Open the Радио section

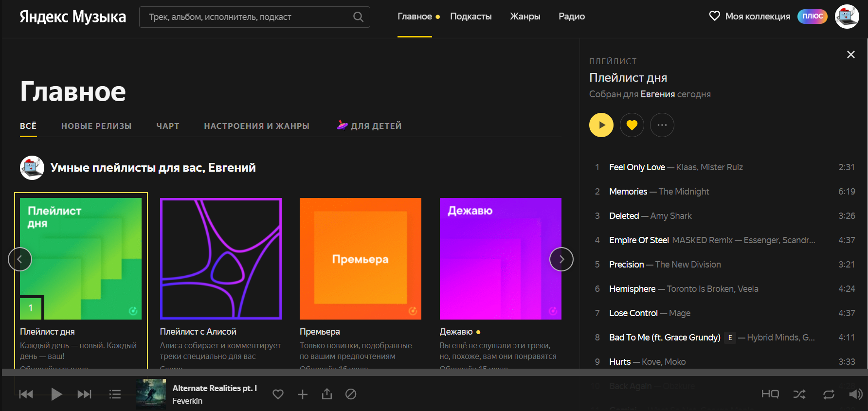coord(572,17)
